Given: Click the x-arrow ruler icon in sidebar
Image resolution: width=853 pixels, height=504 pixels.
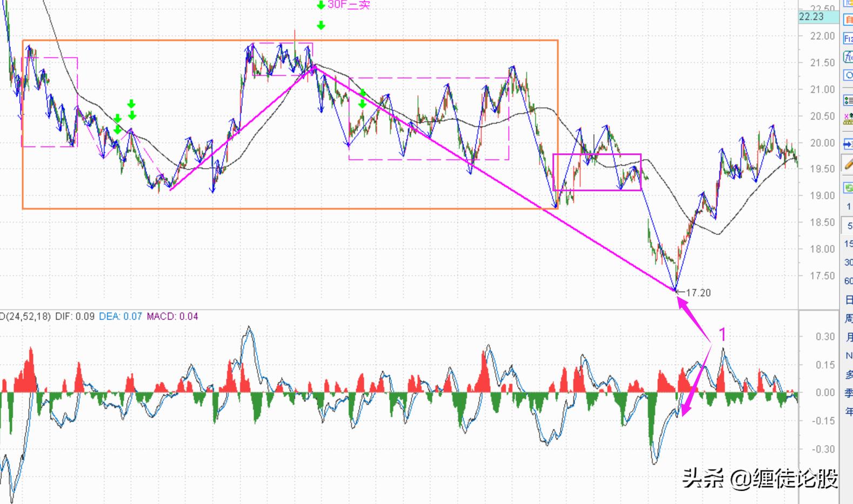Looking at the screenshot, I should point(848,119).
